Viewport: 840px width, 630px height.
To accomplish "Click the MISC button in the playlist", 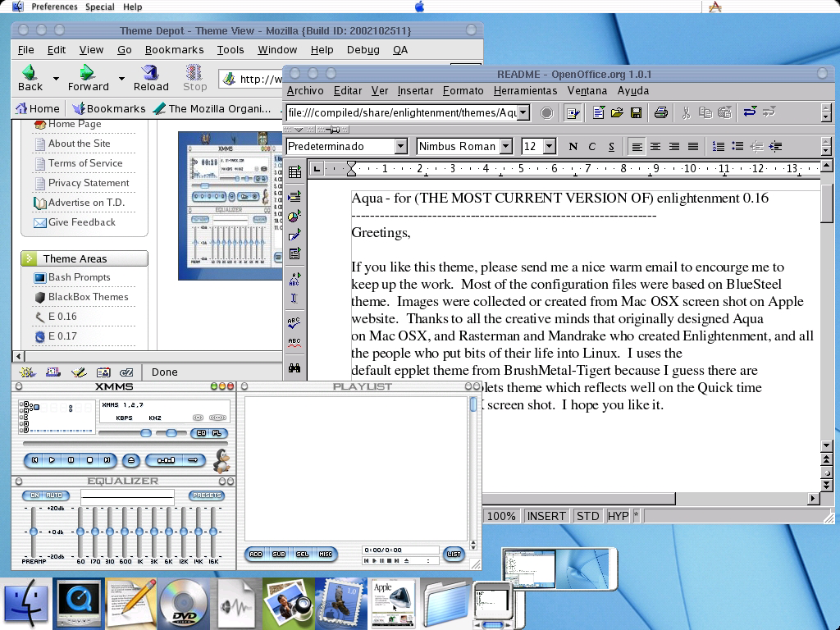I will point(325,554).
